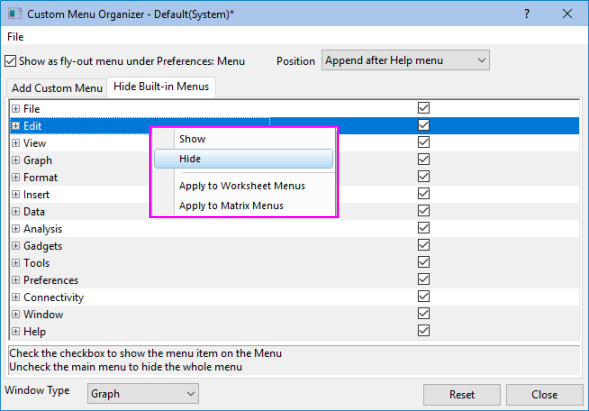Uncheck the Edit menu checkbox

424,125
